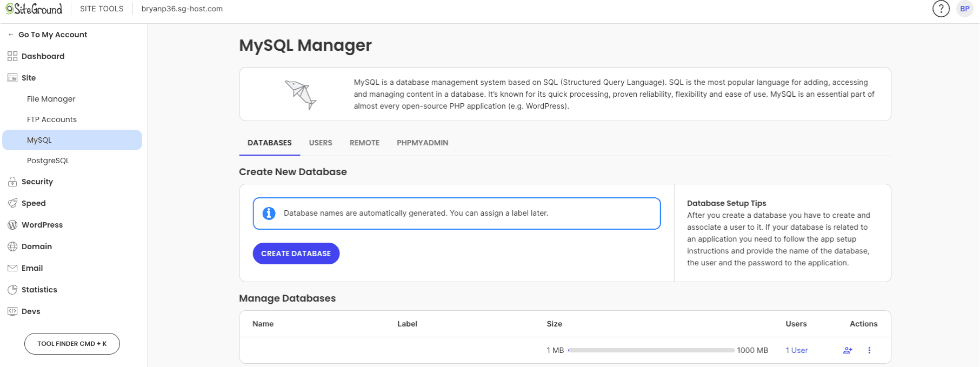Click the Users column header
The width and height of the screenshot is (980, 367).
(796, 324)
